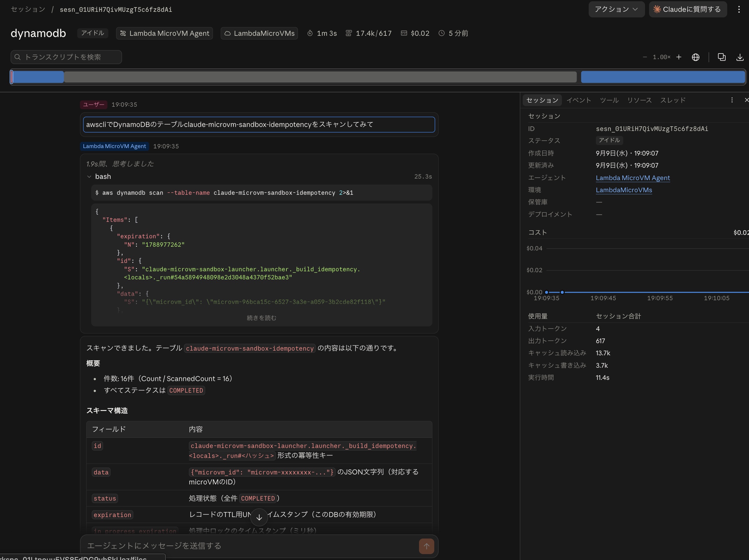The image size is (749, 560).
Task: Click the zoom in plus icon
Action: point(679,57)
